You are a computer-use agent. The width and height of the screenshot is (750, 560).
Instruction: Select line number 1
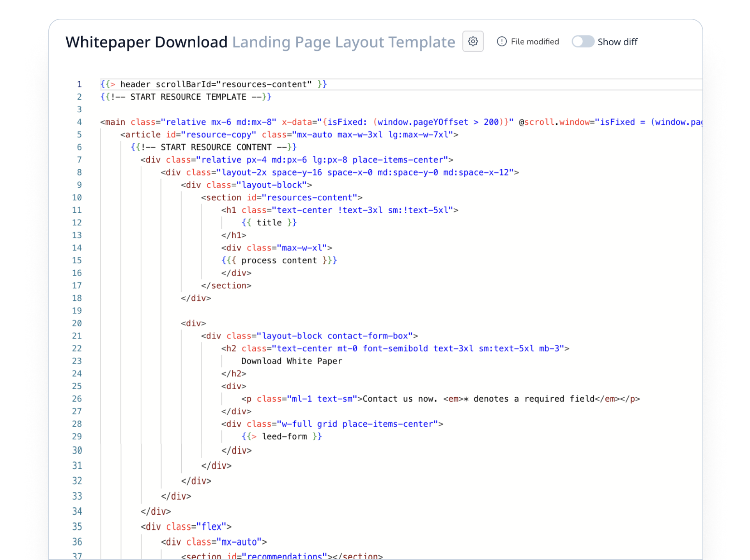(x=79, y=84)
